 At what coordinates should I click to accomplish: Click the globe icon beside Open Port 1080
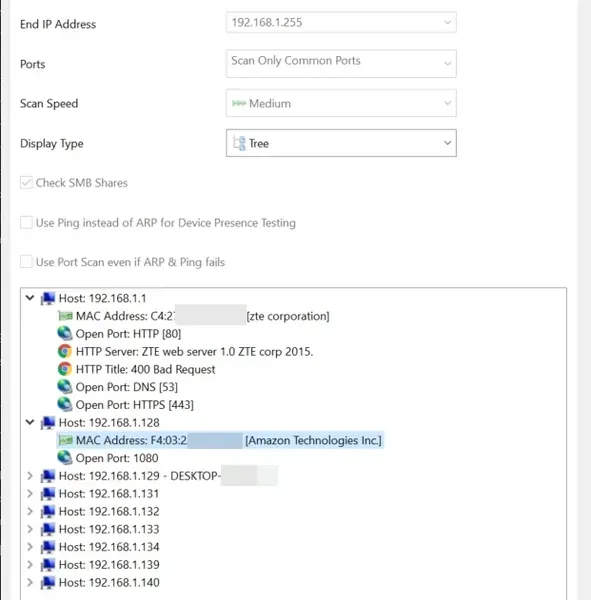click(65, 458)
